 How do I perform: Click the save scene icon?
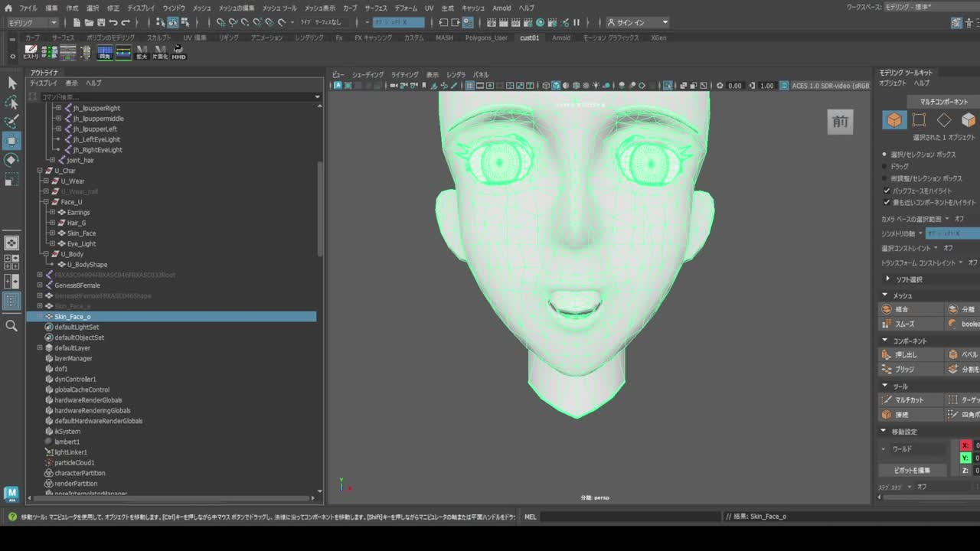[x=101, y=23]
